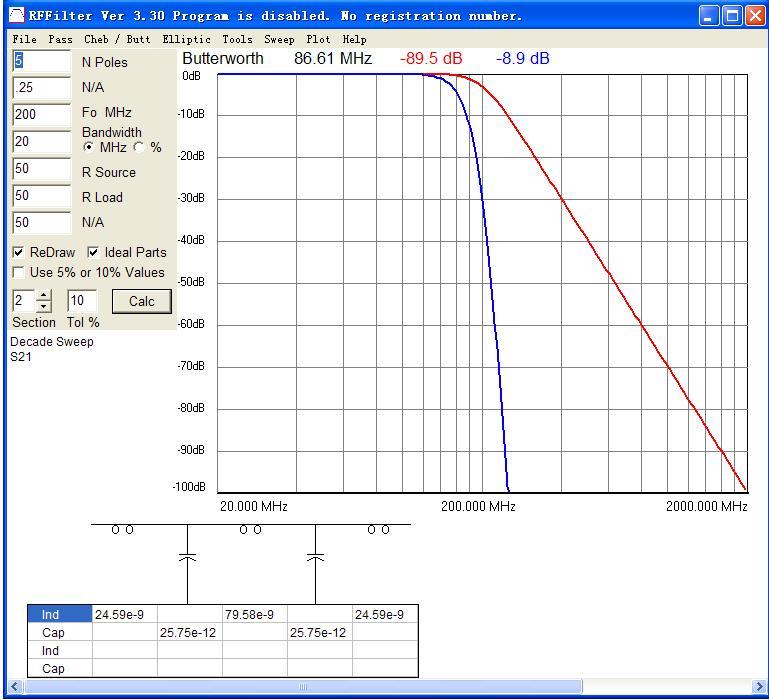Click the 86.61 MHz frequency readout

(333, 58)
